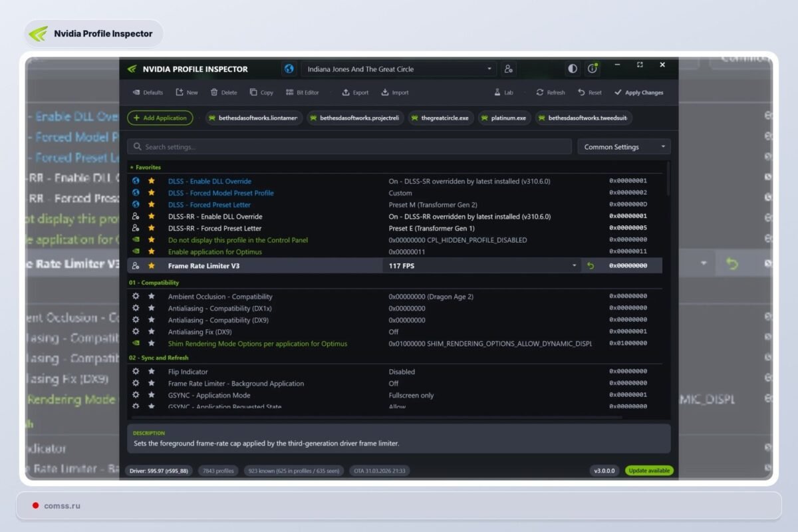798x532 pixels.
Task: Toggle star for Frame Rate Limiter V3
Action: point(152,265)
